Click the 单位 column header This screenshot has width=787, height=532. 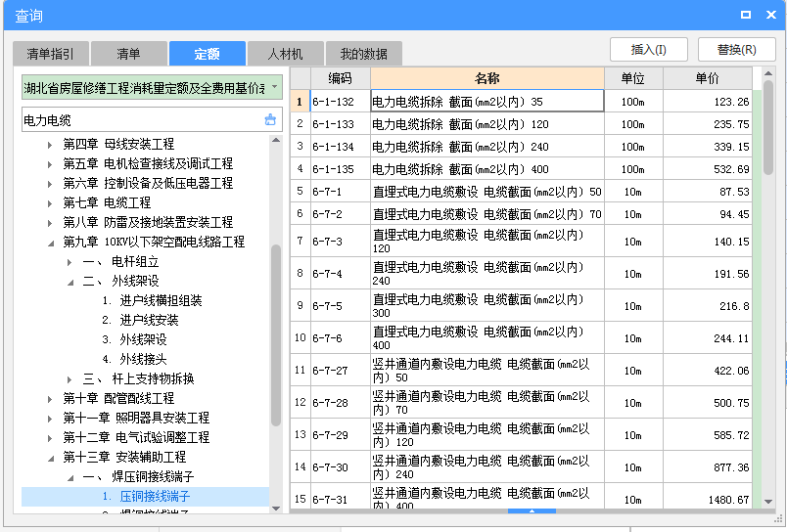click(633, 78)
